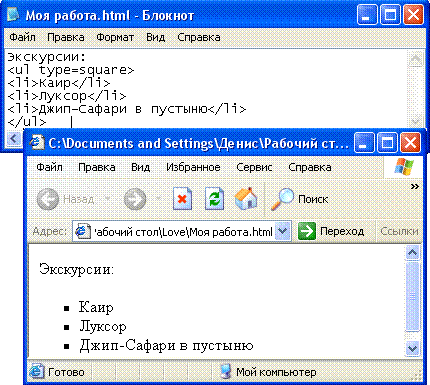Click browser scrollbar up arrow
This screenshot has height=385, width=430.
[413, 253]
